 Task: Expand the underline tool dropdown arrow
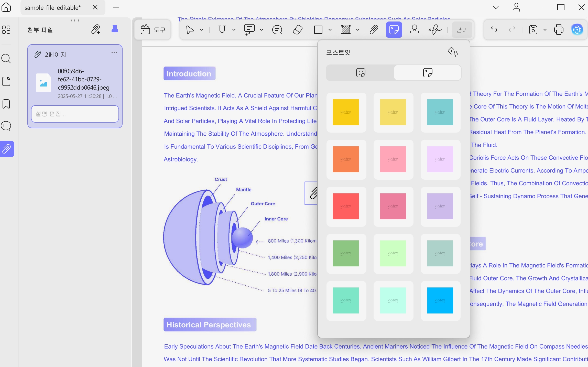234,30
